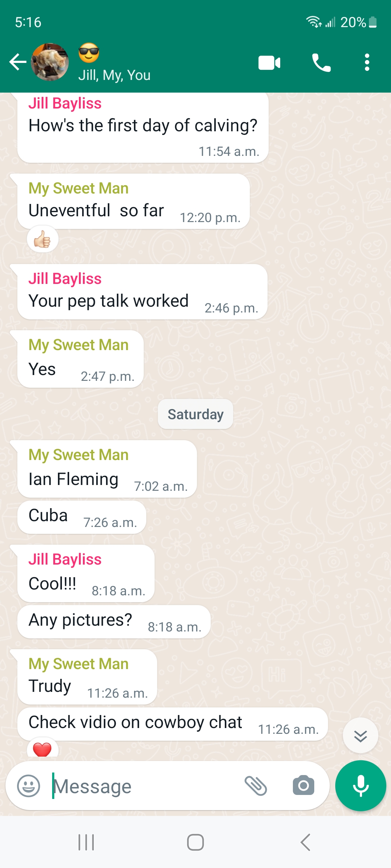Start a video call with the group
Viewport: 391px width, 868px height.
click(x=269, y=63)
